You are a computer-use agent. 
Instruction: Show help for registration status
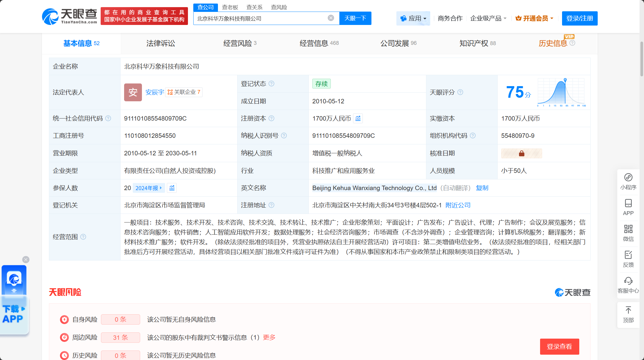pos(271,84)
